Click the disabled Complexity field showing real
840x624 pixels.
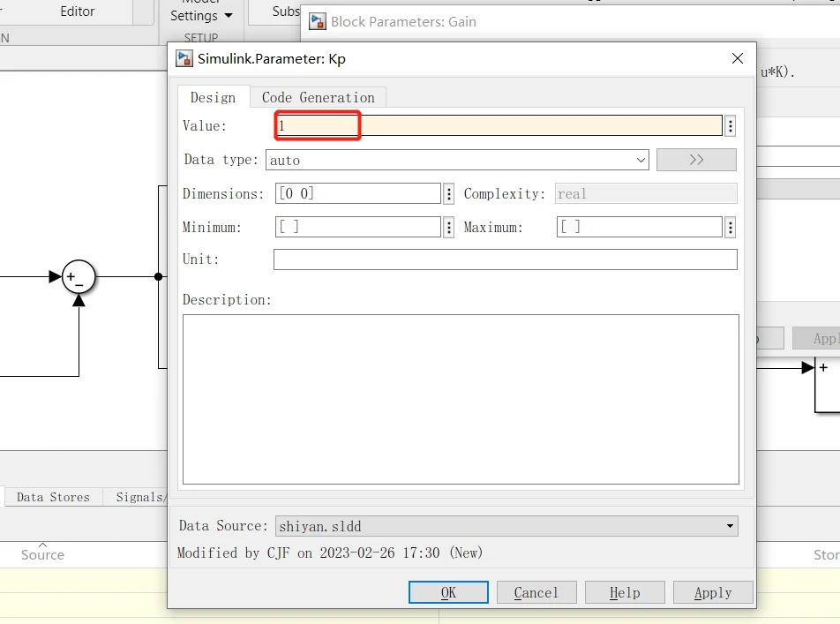(x=646, y=193)
